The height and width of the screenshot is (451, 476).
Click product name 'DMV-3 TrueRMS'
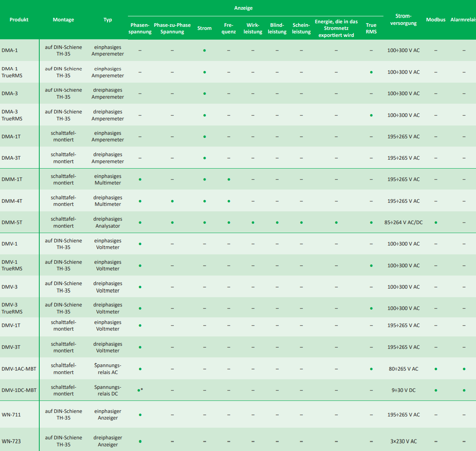click(12, 308)
